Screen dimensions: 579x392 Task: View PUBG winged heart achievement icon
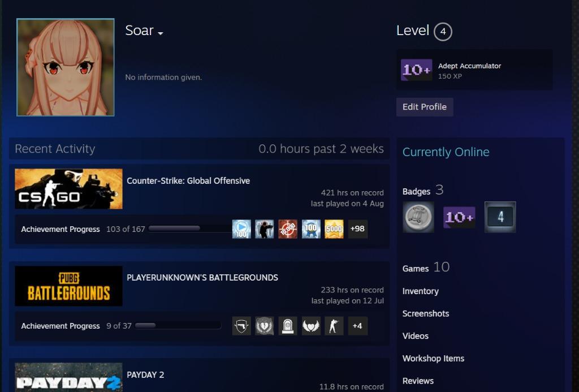311,326
